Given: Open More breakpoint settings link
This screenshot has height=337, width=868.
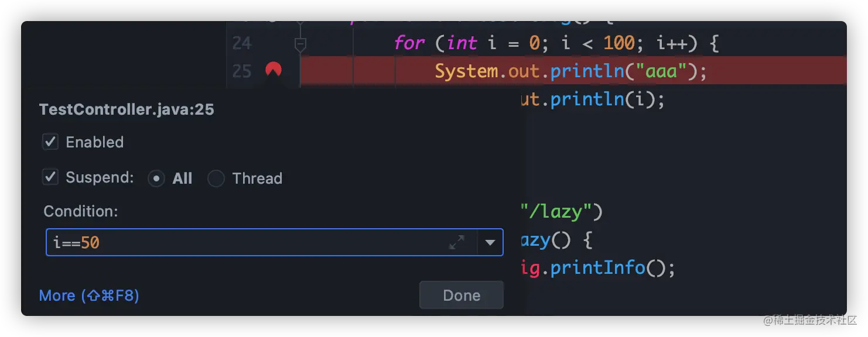Looking at the screenshot, I should pos(89,295).
